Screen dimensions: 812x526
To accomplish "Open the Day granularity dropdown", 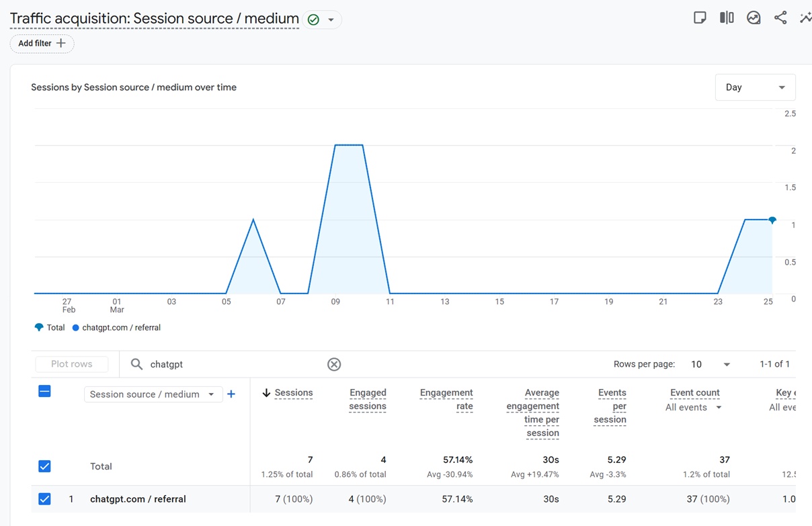I will (x=755, y=87).
